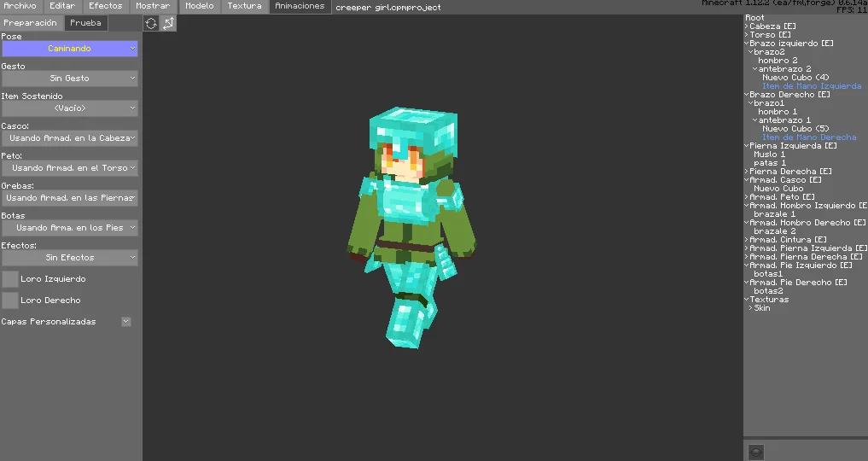
Task: Expand the Pierna Derecha [E] node
Action: click(746, 172)
